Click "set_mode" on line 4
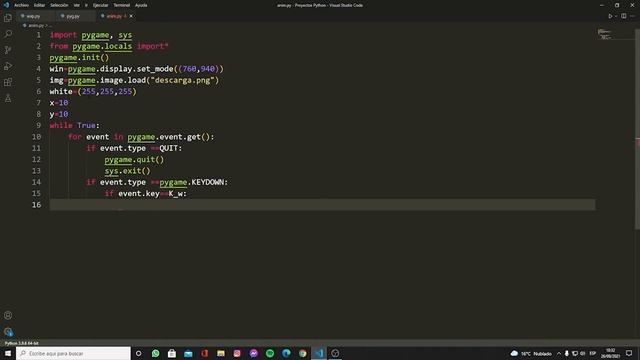Screen dimensions: 640x360 [155, 69]
